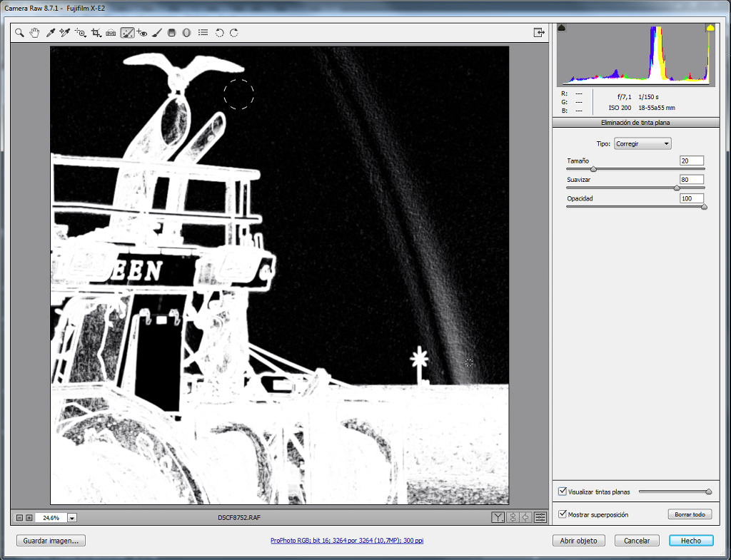Open the Tipo dropdown set to Corregir

click(642, 143)
